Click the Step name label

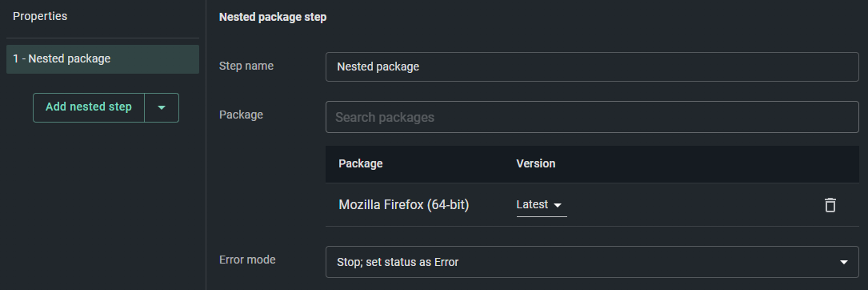tap(246, 66)
